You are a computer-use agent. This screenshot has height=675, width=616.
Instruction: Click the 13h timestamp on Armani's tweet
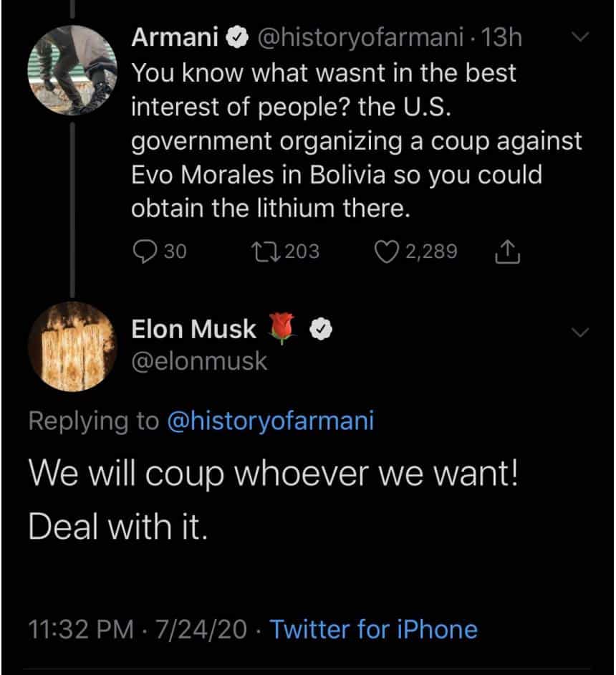pyautogui.click(x=502, y=39)
